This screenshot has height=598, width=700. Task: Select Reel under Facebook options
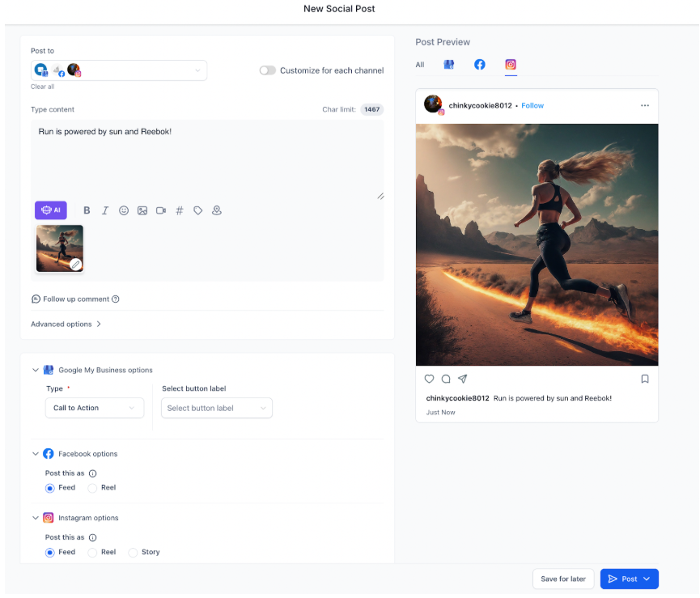[93, 488]
